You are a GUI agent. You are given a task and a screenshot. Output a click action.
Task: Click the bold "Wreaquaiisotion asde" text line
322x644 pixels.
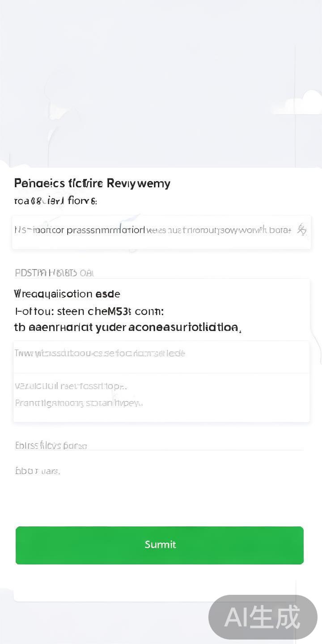67,294
